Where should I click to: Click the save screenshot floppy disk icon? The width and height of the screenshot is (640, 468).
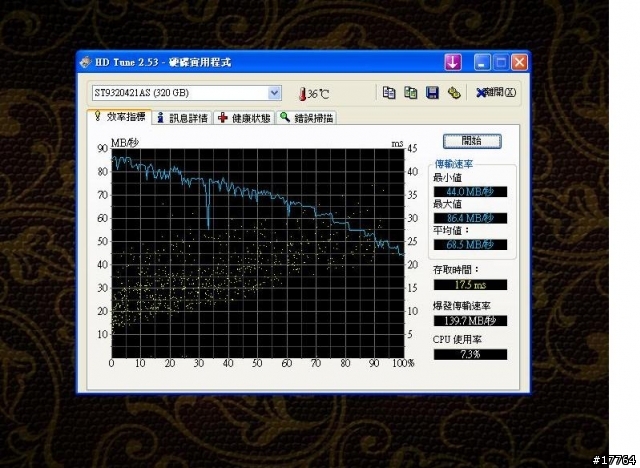[432, 93]
